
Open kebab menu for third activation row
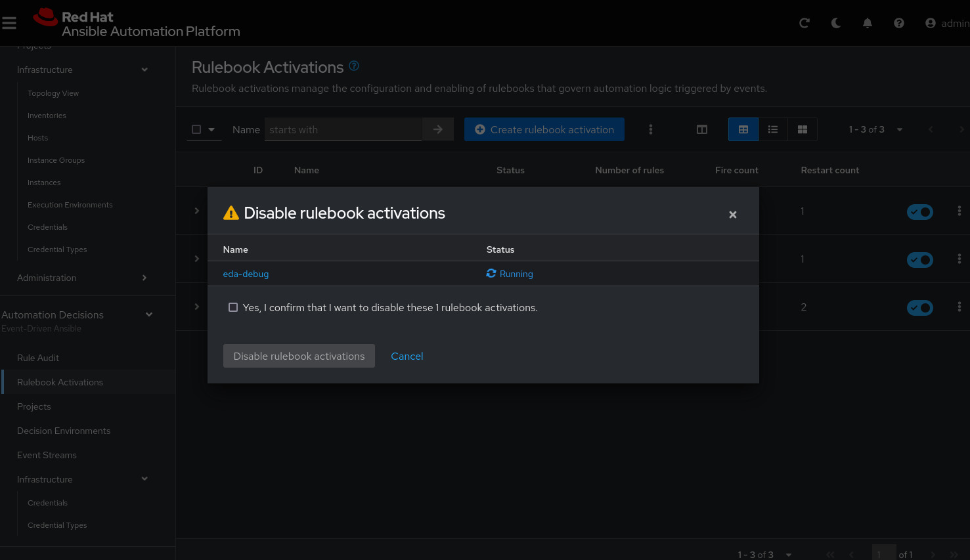[x=959, y=307]
